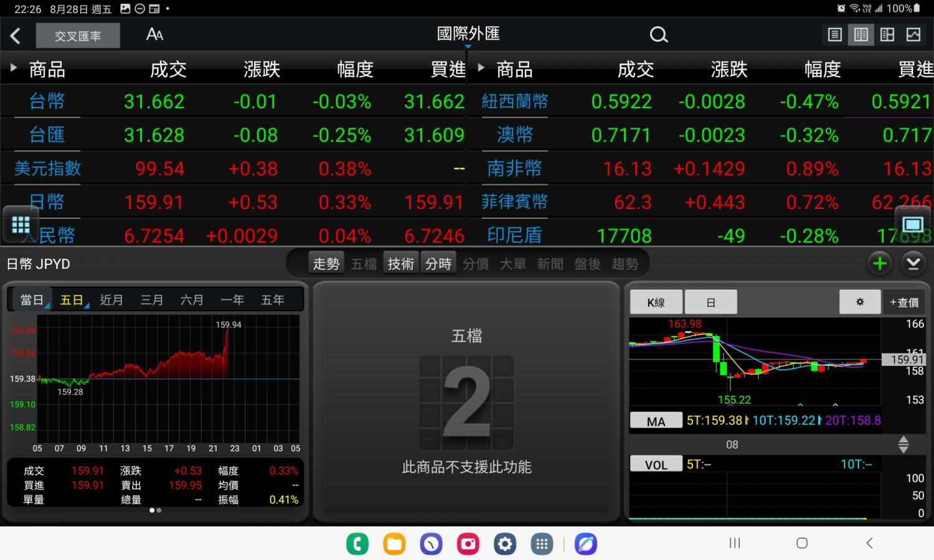Change font size with the AA icon

tap(154, 35)
